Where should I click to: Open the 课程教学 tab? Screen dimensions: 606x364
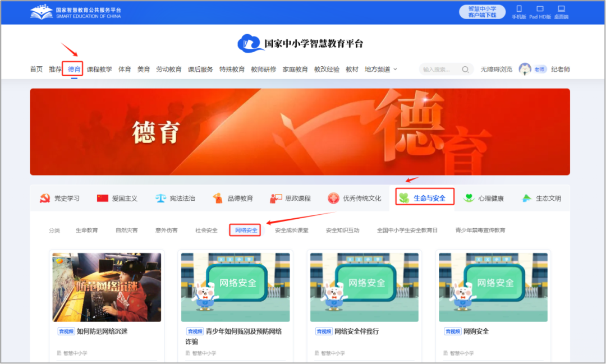(x=99, y=69)
